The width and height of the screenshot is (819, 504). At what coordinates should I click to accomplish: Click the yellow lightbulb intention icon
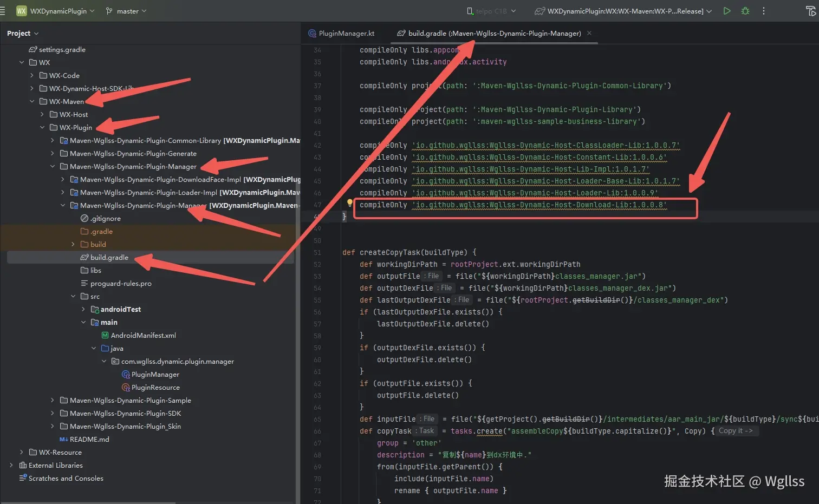tap(350, 203)
